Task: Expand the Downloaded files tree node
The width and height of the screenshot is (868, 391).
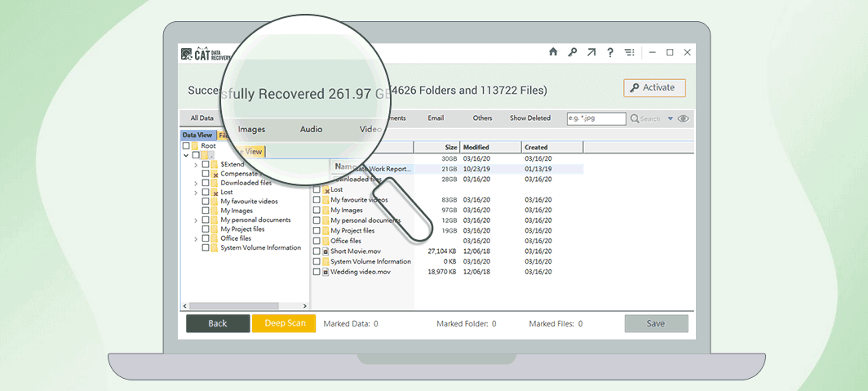Action: click(x=196, y=184)
